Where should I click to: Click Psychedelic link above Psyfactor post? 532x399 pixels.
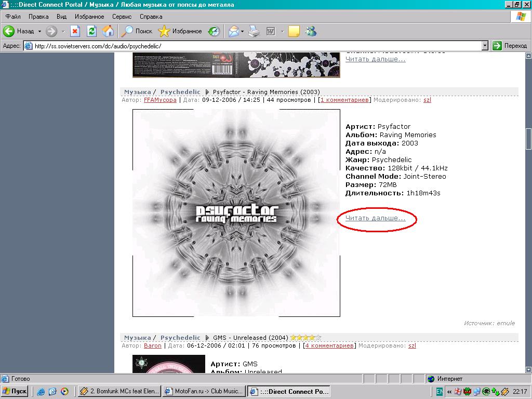(180, 92)
